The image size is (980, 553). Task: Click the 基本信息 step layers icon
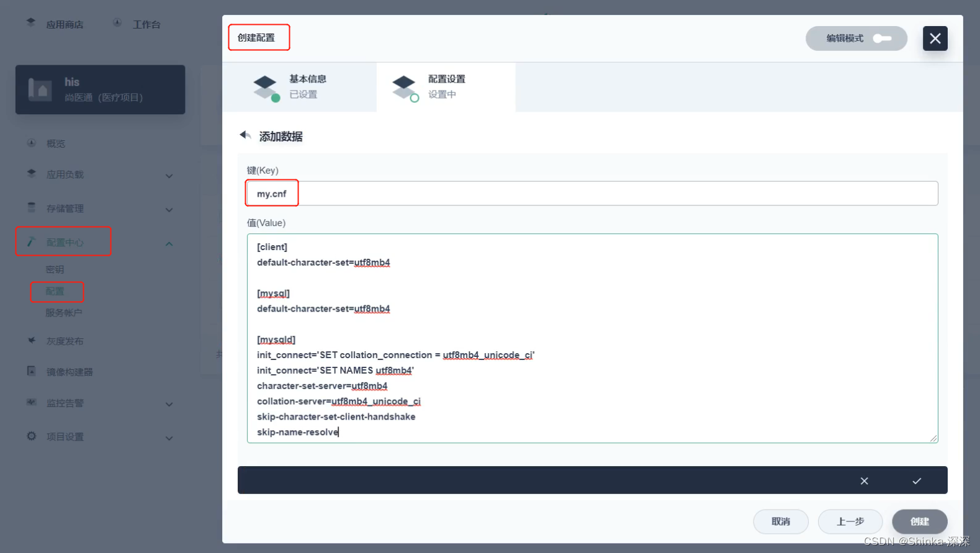click(266, 88)
